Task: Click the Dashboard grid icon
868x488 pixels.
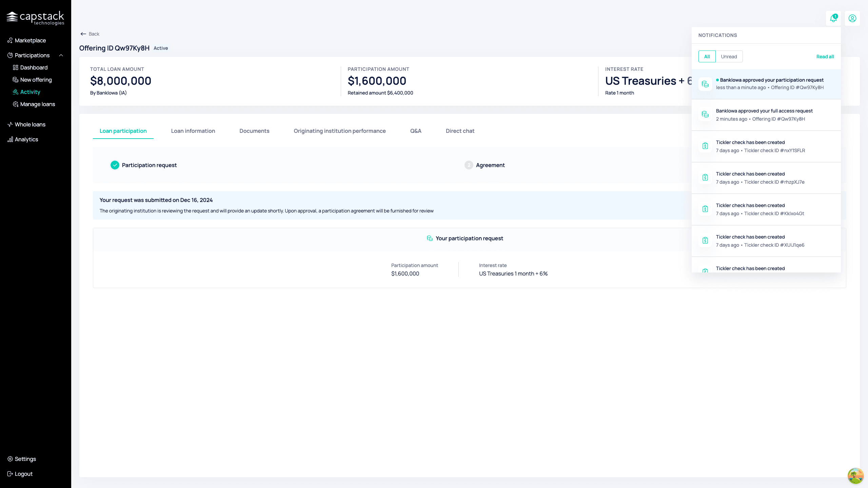Action: 16,67
